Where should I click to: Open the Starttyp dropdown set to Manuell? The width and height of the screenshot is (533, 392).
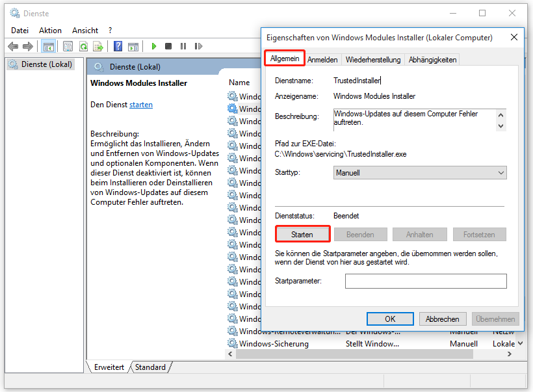(x=420, y=173)
